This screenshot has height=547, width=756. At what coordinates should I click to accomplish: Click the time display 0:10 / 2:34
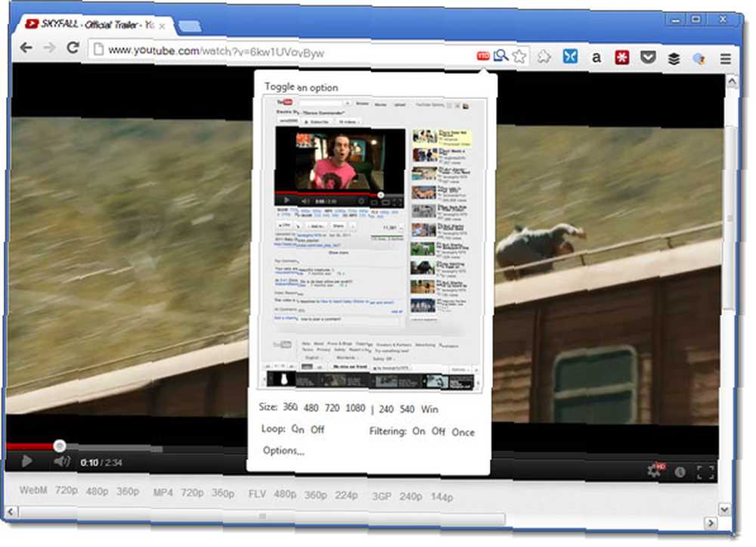101,462
